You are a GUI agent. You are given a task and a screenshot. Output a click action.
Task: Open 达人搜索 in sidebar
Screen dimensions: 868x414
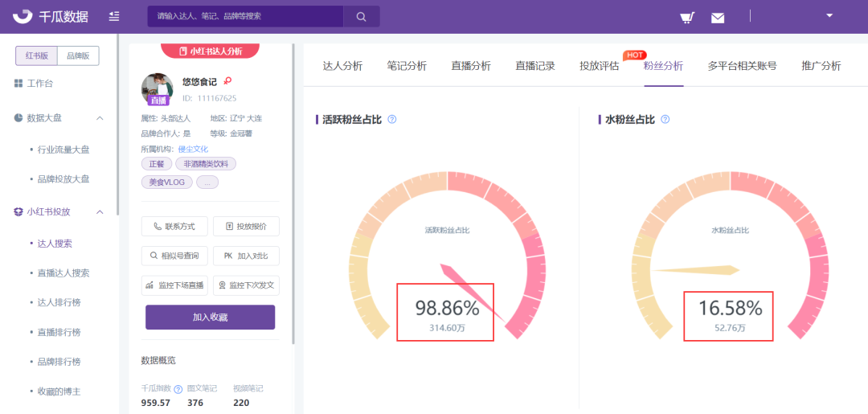click(55, 243)
